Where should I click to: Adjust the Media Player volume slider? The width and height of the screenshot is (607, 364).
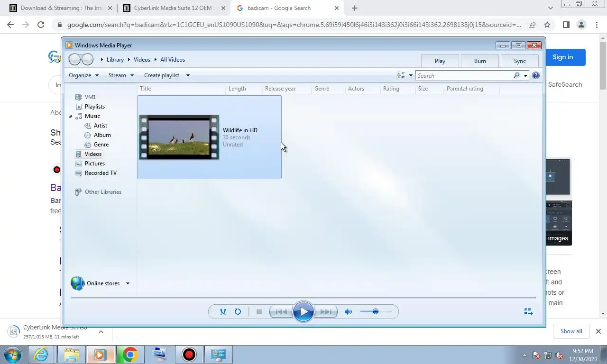[x=376, y=312]
